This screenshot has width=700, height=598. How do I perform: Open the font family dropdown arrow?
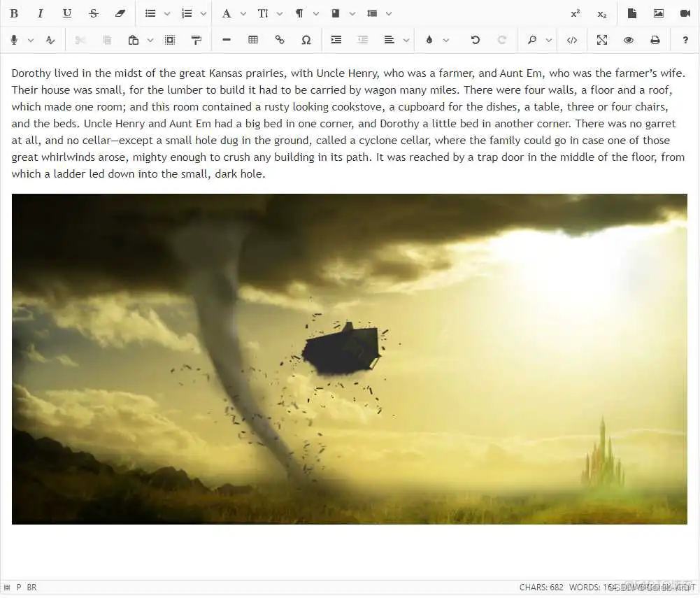pos(243,13)
